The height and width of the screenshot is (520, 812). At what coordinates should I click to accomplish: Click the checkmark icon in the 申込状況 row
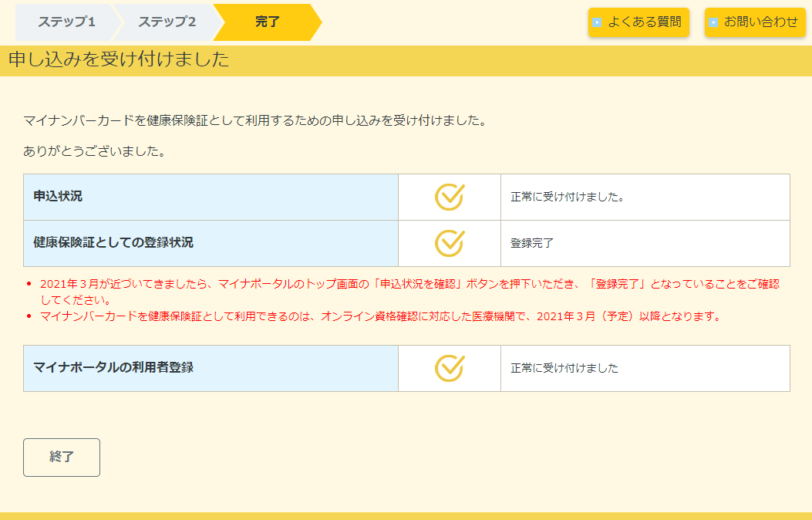(449, 197)
